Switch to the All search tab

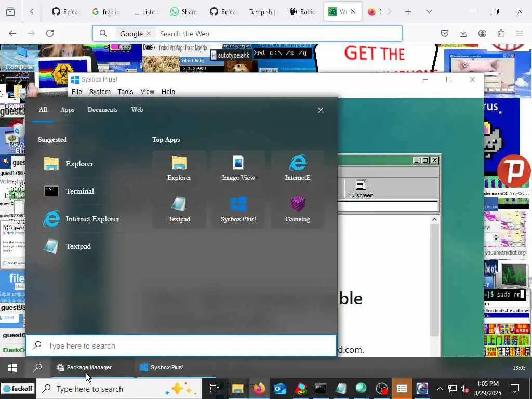tap(43, 110)
